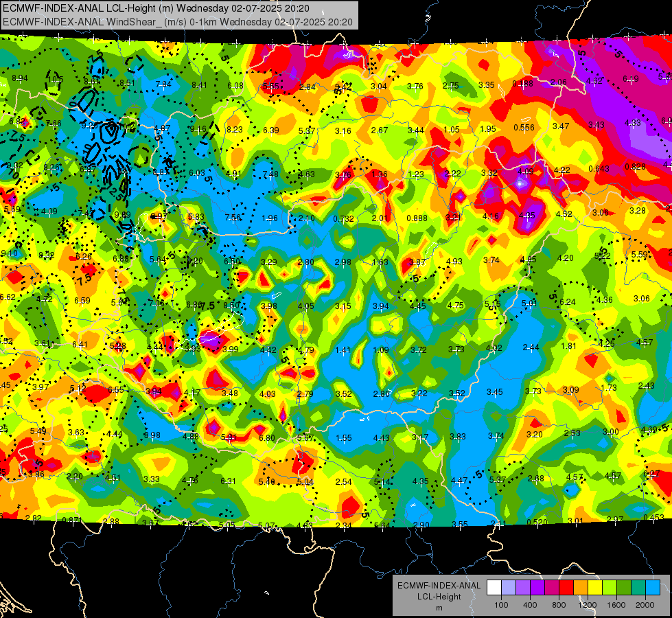Click the wind shear value '1.55'
The width and height of the screenshot is (672, 618).
(344, 438)
